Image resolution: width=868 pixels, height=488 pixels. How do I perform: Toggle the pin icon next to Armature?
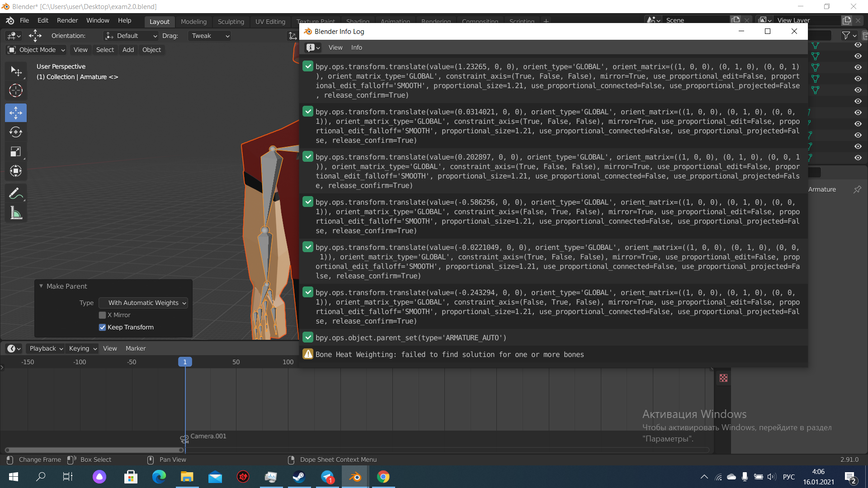point(857,189)
